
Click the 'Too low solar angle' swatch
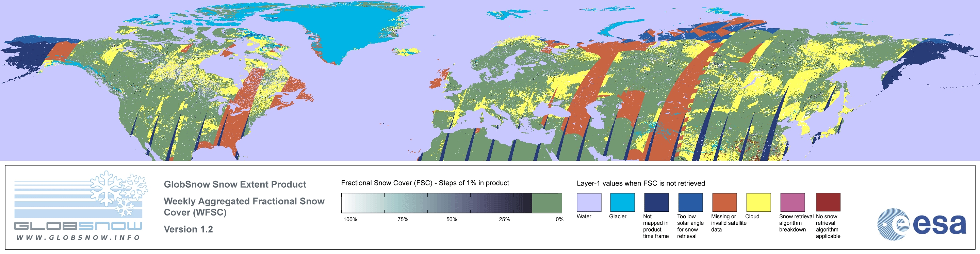click(x=690, y=202)
